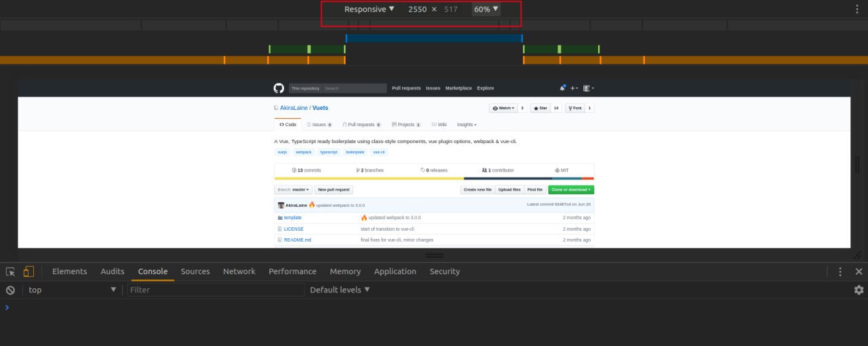
Task: Open the plus create-new menu
Action: point(574,88)
